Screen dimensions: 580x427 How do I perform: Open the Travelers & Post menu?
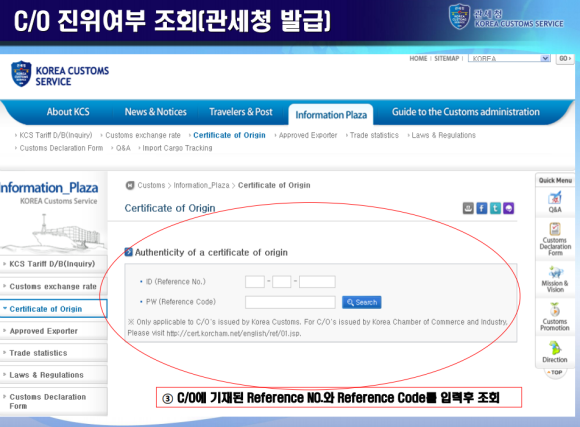241,112
